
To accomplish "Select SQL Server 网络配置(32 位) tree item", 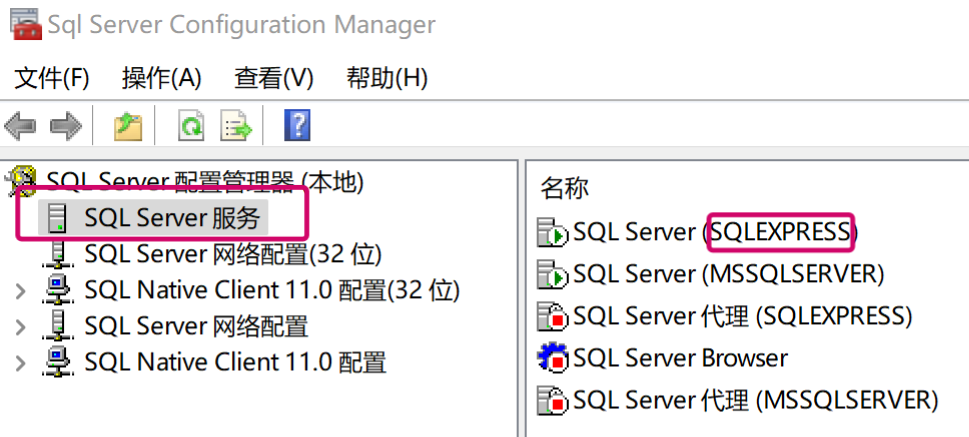I will (233, 254).
